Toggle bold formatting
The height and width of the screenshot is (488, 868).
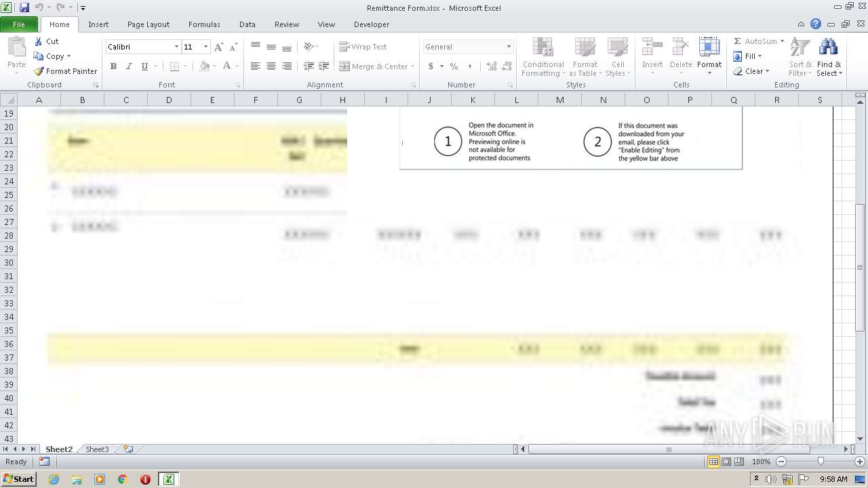click(113, 66)
